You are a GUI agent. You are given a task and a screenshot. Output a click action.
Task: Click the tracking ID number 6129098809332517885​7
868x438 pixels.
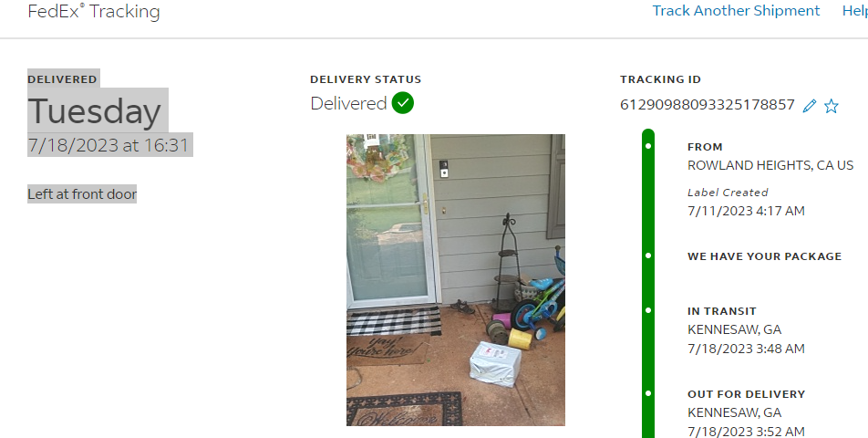tap(708, 105)
